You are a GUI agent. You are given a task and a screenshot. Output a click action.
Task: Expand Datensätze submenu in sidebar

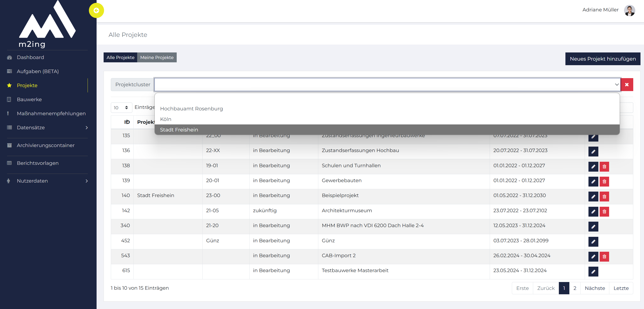coord(47,128)
